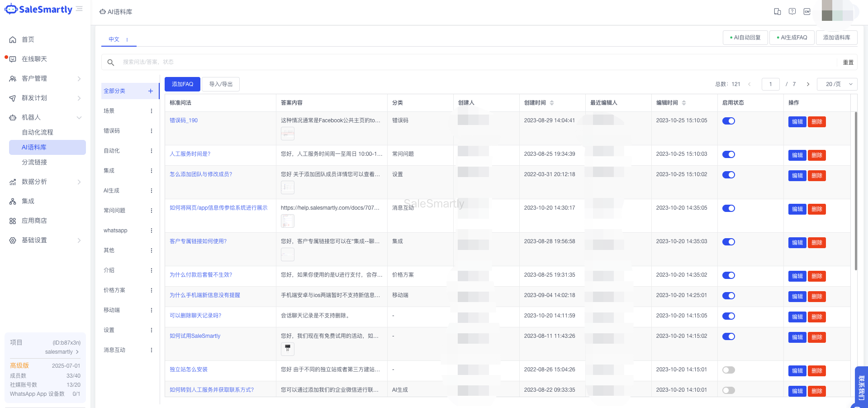Click the 添加FAQ button

pos(182,84)
